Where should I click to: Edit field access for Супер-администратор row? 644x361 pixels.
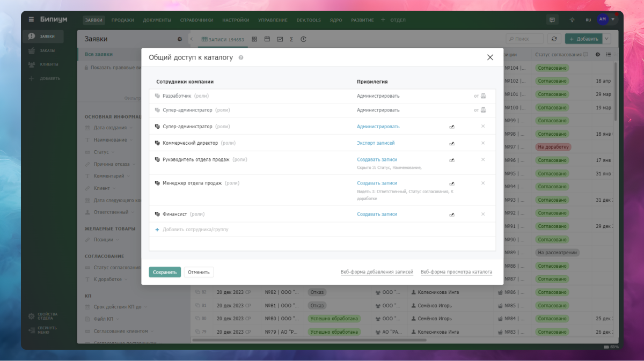[x=452, y=127]
